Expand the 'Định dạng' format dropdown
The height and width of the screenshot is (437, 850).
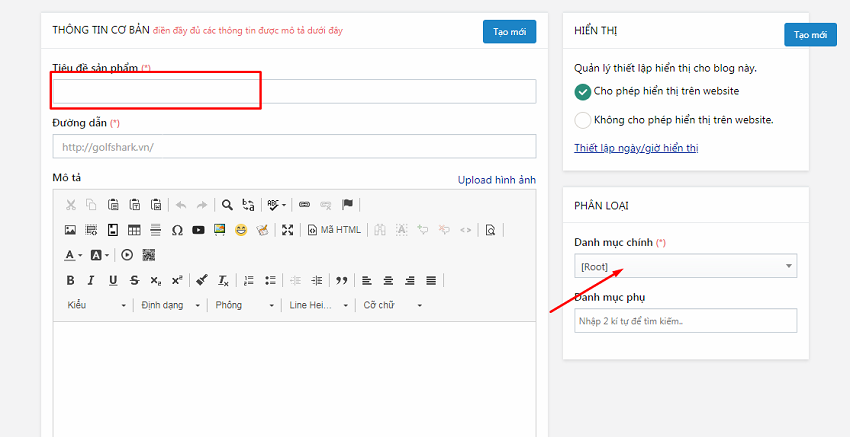pyautogui.click(x=168, y=305)
